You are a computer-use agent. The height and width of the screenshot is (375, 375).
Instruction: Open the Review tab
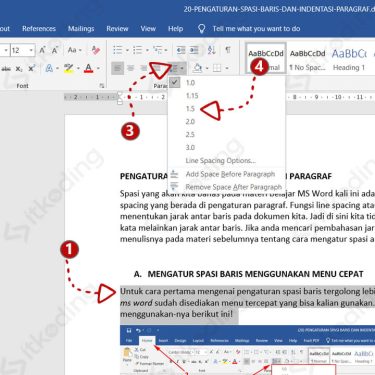click(117, 29)
